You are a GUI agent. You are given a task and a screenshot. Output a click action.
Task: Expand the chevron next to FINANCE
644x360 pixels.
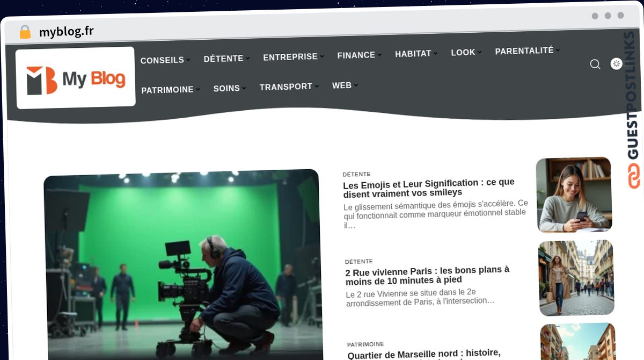point(379,54)
